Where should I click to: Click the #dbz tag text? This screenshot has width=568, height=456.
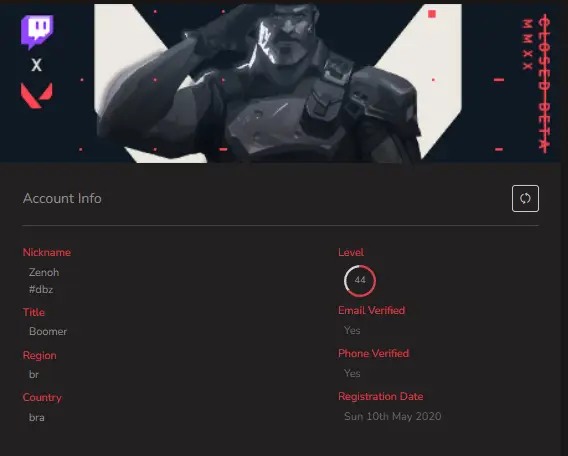tap(41, 290)
